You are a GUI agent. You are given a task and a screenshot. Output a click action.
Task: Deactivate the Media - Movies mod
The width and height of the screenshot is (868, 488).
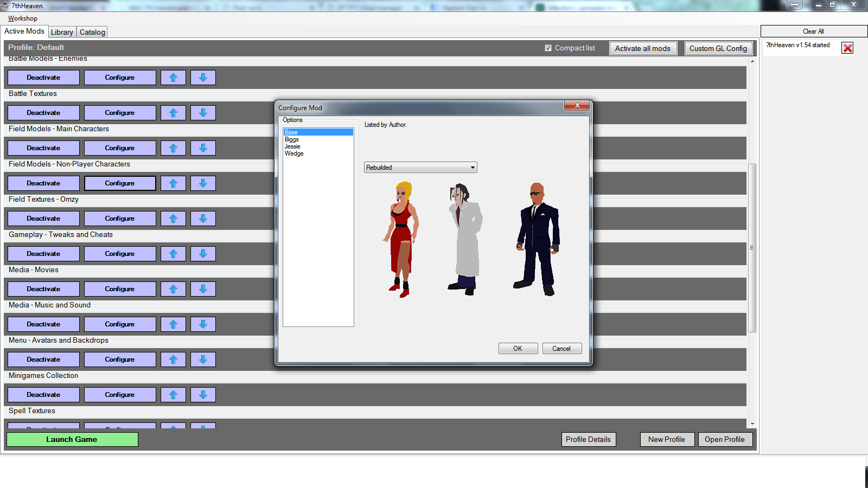click(43, 289)
